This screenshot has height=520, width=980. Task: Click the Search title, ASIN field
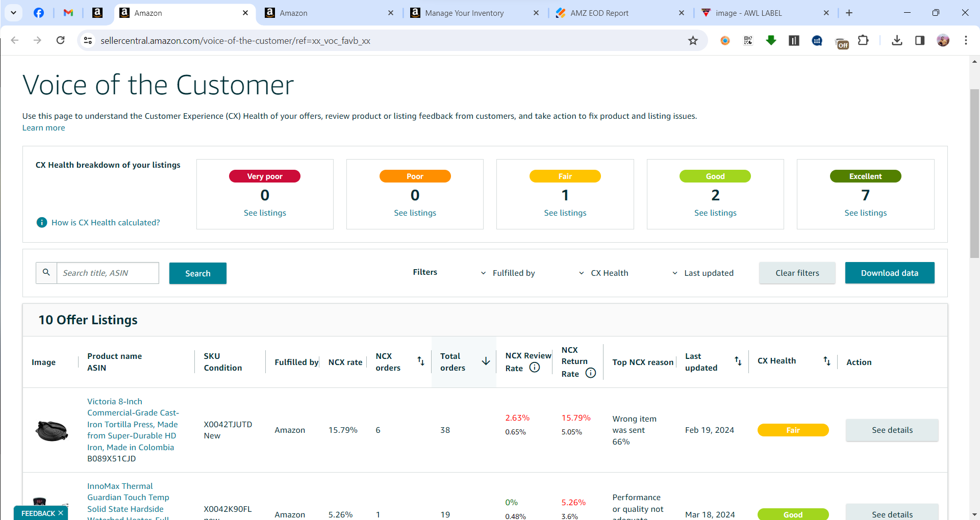pos(108,273)
